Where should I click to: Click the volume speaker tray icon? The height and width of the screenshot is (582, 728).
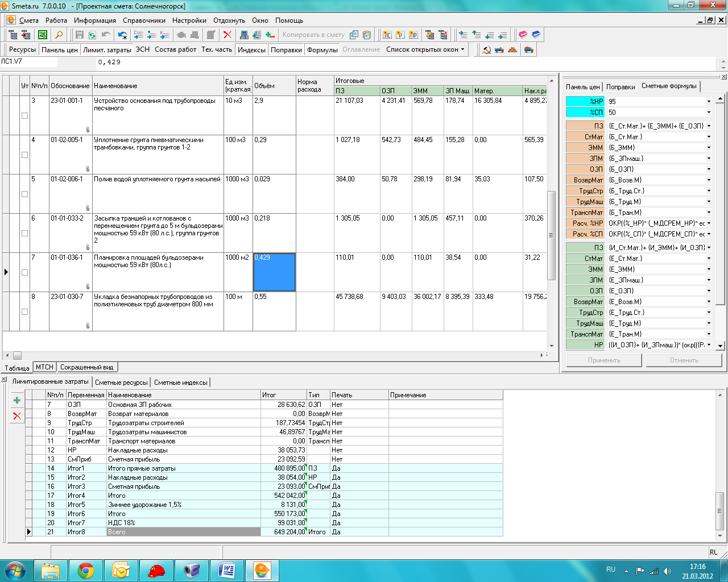[667, 571]
